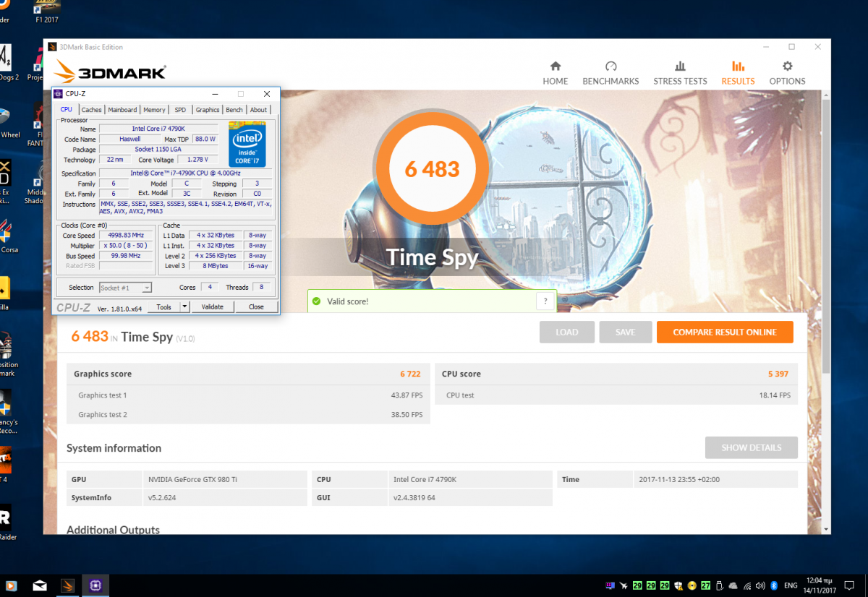The image size is (868, 597).
Task: Click SHOW DETAILS for System information
Action: (x=752, y=447)
